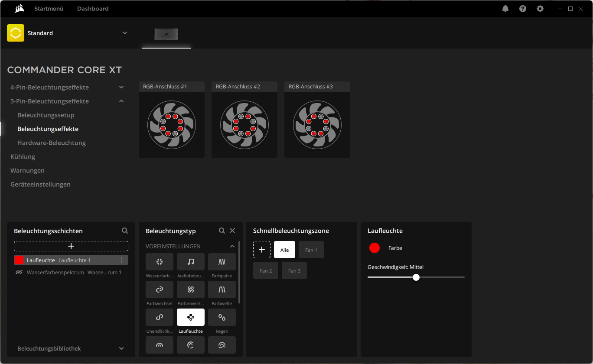Open Beleuchtungssetup in sidebar
The height and width of the screenshot is (364, 593).
[x=46, y=115]
